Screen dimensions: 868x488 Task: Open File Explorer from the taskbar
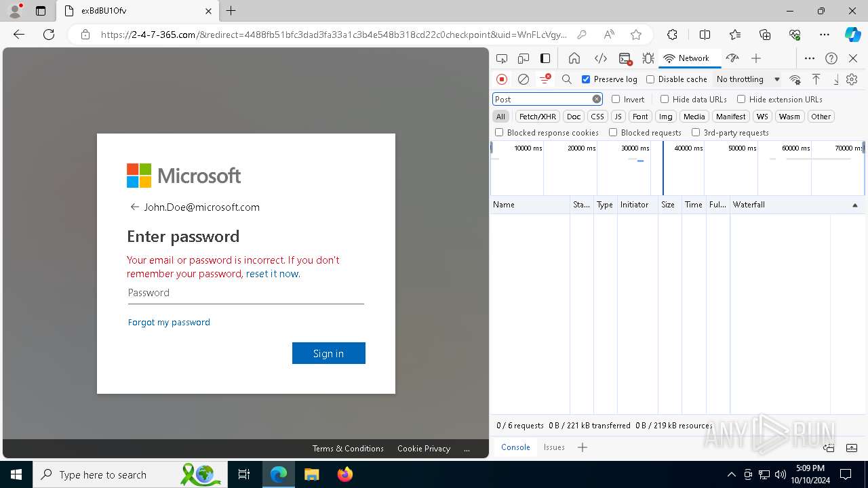(311, 474)
